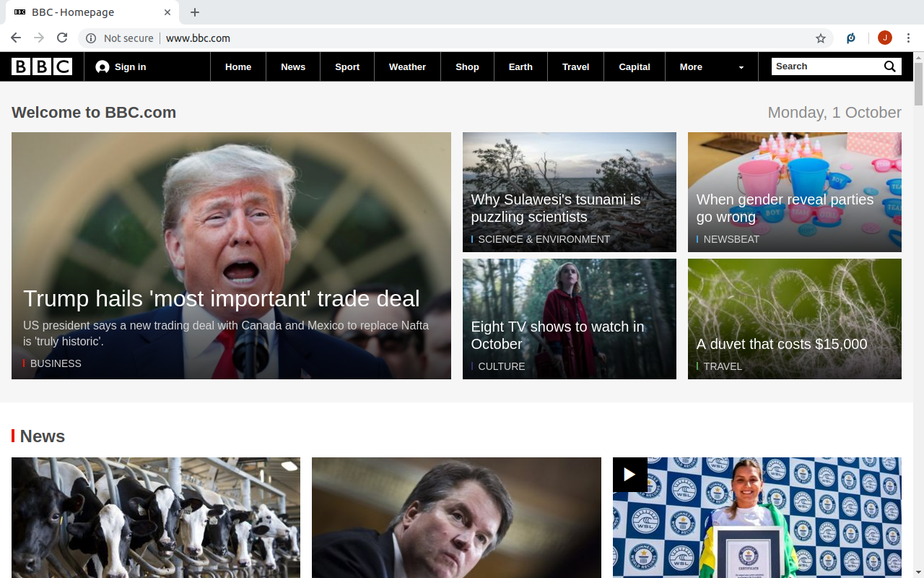The height and width of the screenshot is (578, 924).
Task: Open the new tab with the plus button
Action: point(195,12)
